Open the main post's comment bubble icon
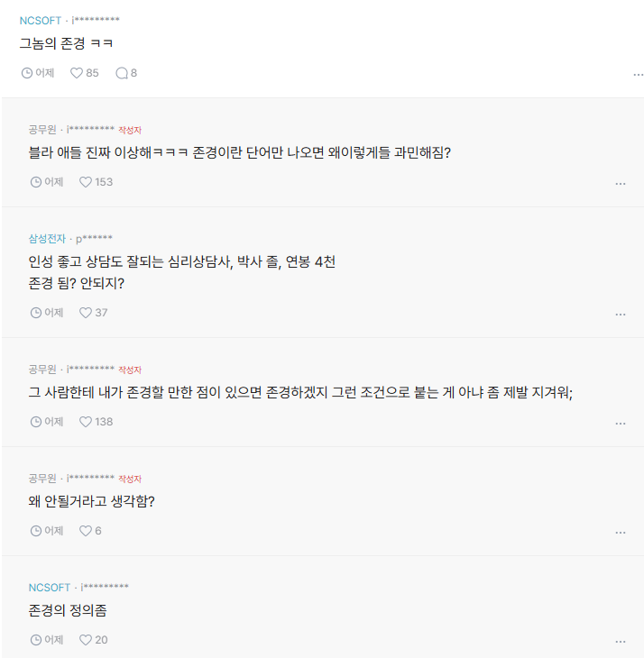Image resolution: width=644 pixels, height=658 pixels. click(x=121, y=73)
